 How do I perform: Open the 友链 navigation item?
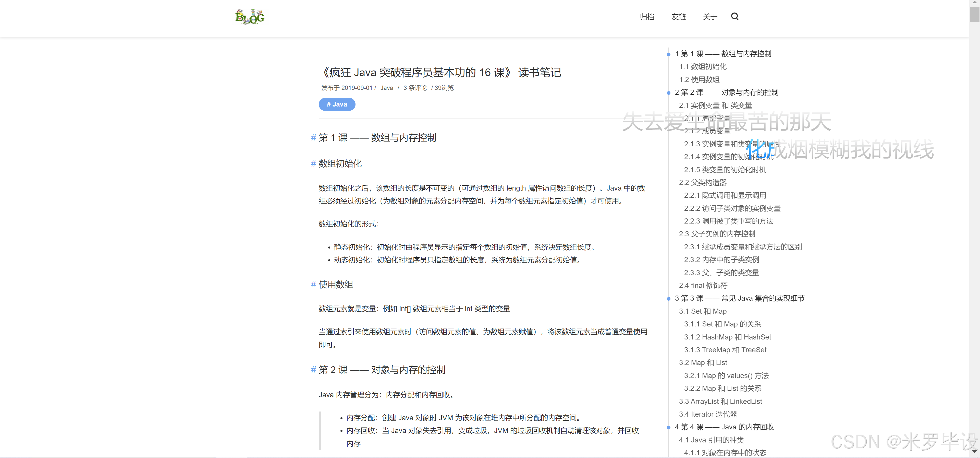pos(678,16)
